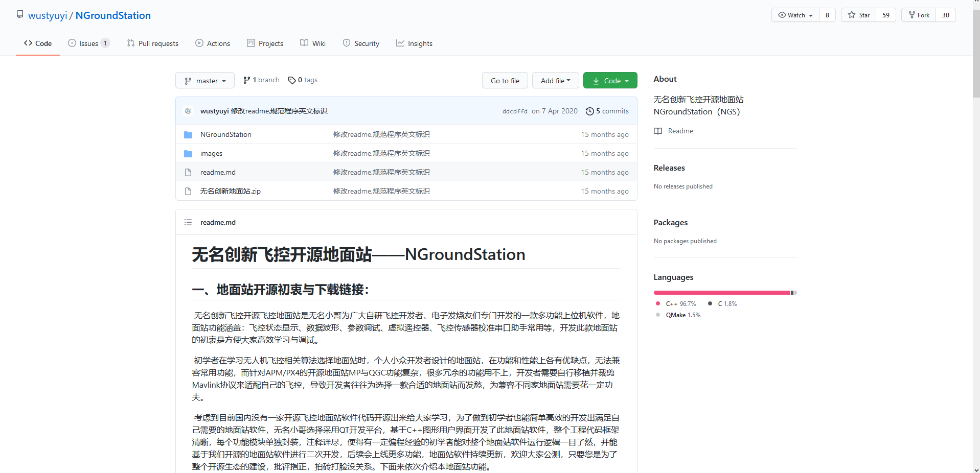
Task: Open the readme table of contents icon
Action: click(x=188, y=222)
